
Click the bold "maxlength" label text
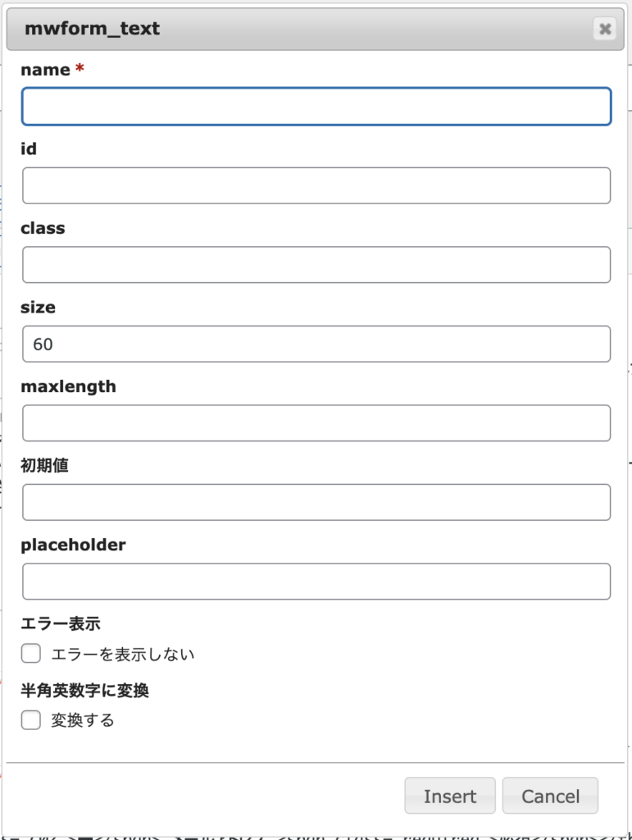(68, 386)
